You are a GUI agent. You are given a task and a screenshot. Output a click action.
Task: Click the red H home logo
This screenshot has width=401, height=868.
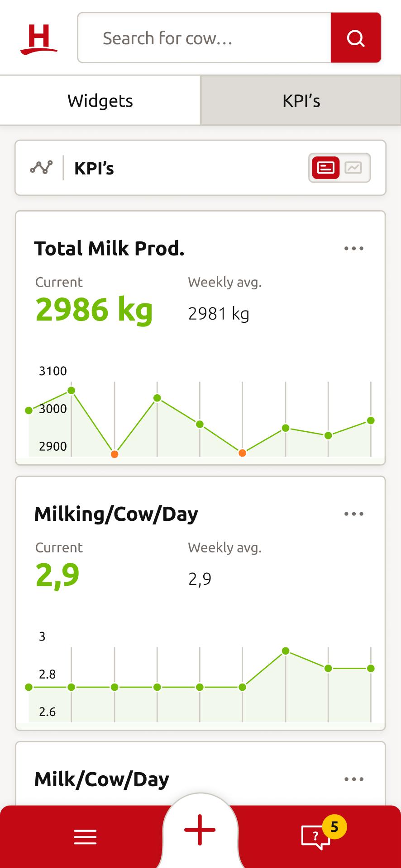point(39,39)
